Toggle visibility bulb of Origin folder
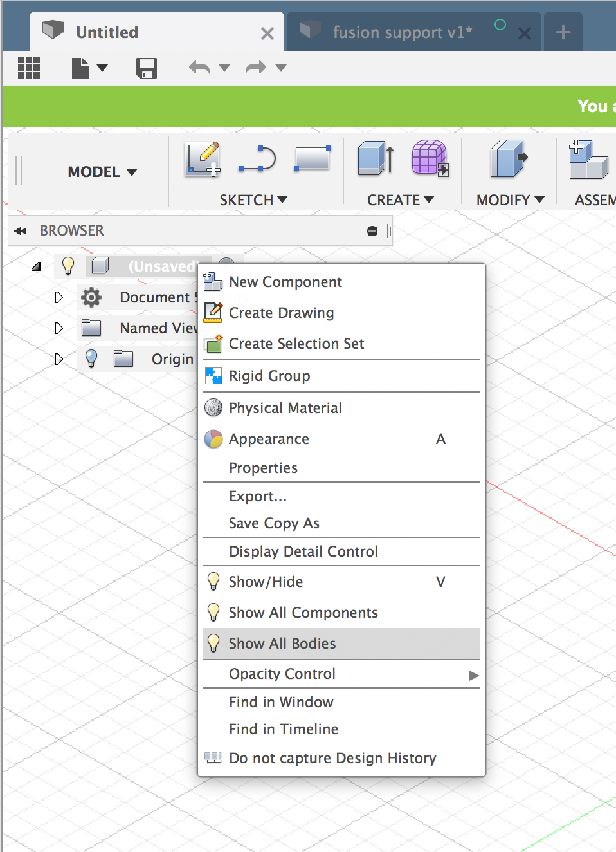This screenshot has width=616, height=852. click(91, 358)
